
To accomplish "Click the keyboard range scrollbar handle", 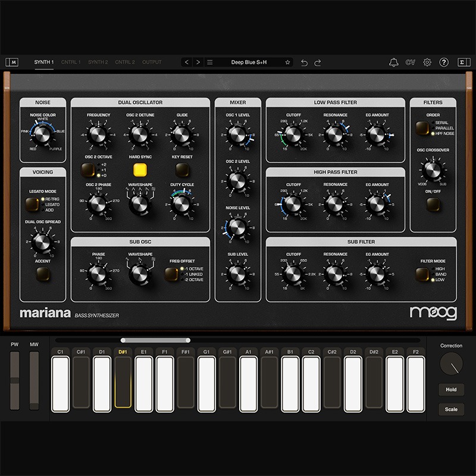I will click(x=155, y=340).
